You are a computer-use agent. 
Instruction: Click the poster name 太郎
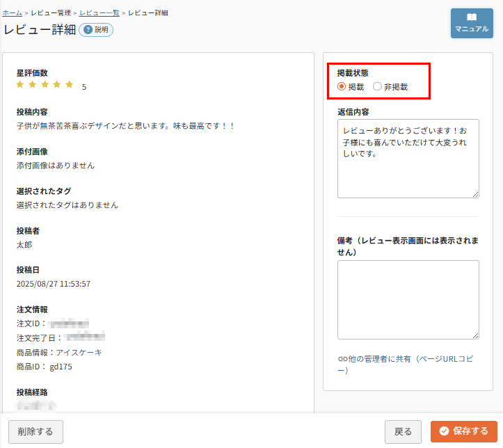[x=24, y=245]
